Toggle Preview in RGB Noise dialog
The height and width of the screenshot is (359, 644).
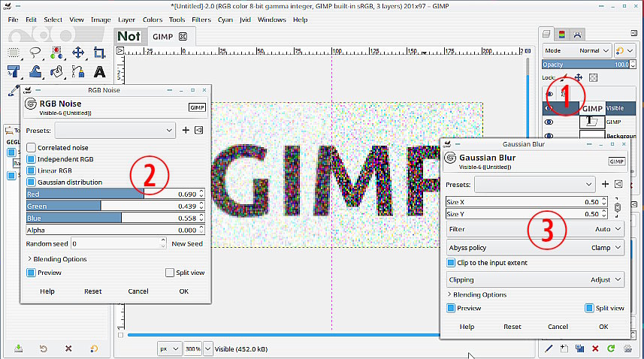tap(32, 273)
